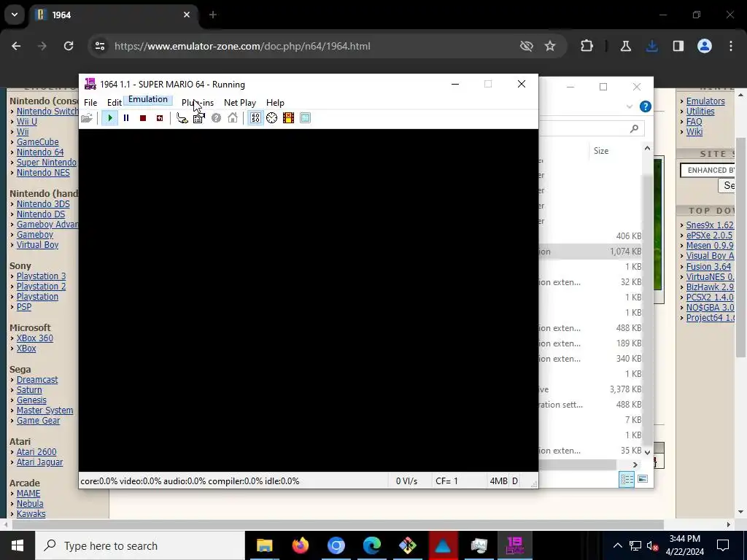Click the 1964 app icon in title bar
Image resolution: width=747 pixels, height=560 pixels.
coord(90,84)
